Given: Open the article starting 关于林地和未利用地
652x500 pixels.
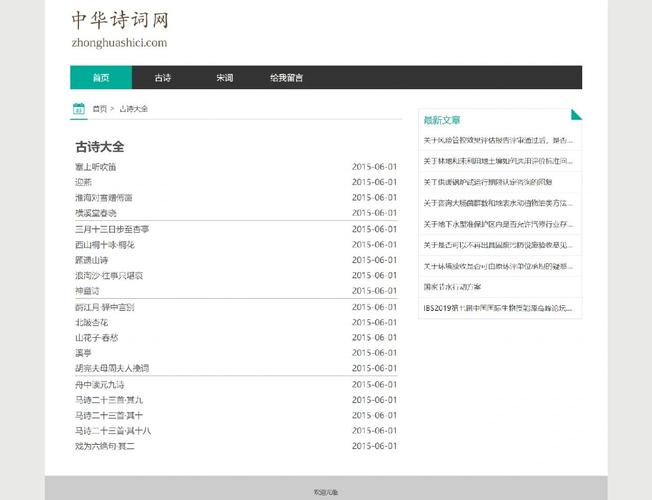Looking at the screenshot, I should pyautogui.click(x=498, y=161).
